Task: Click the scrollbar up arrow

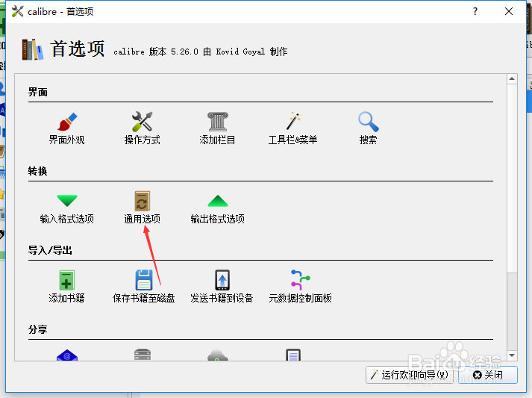Action: click(512, 79)
